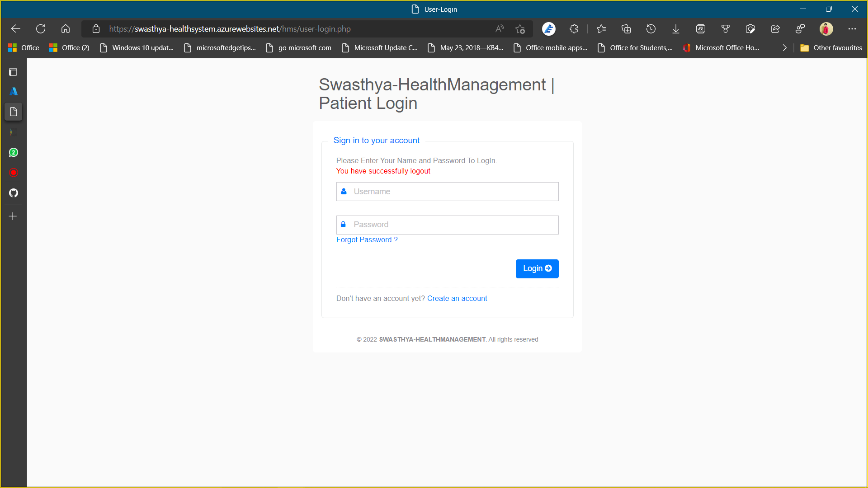Switch to the red record vertical tab

(x=14, y=173)
